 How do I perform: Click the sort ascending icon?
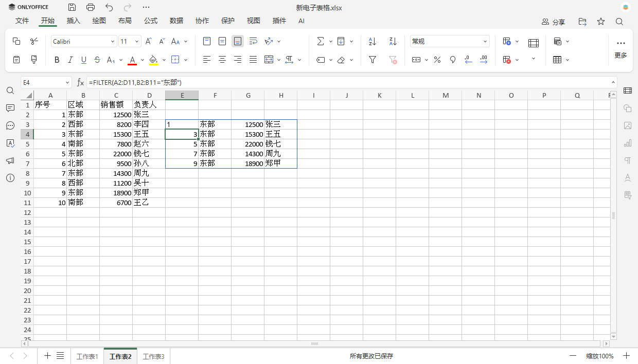[x=372, y=41]
